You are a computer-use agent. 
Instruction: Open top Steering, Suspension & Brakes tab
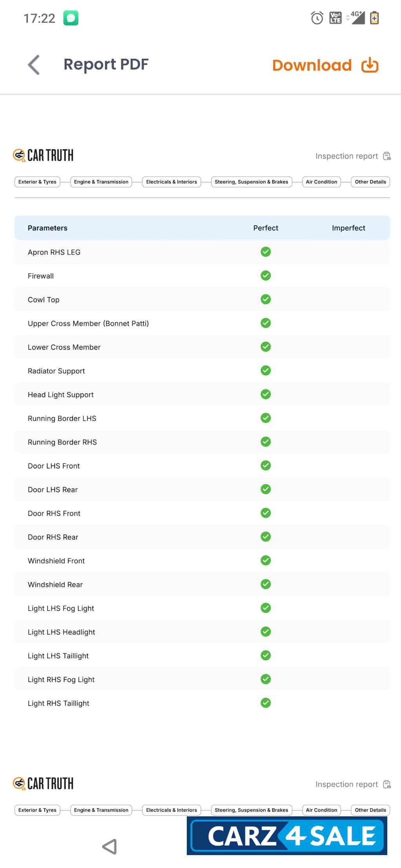pyautogui.click(x=251, y=182)
